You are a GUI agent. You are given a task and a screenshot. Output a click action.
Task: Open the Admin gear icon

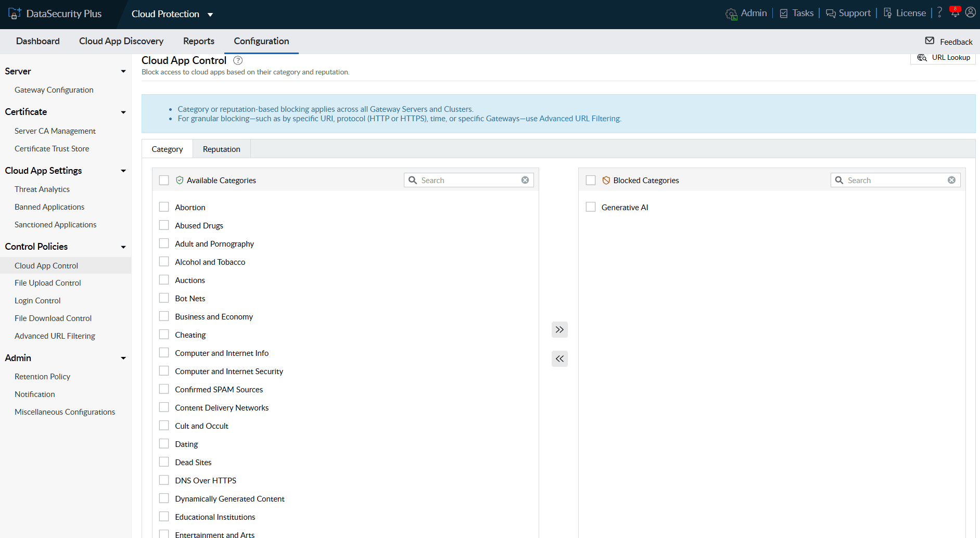click(731, 14)
